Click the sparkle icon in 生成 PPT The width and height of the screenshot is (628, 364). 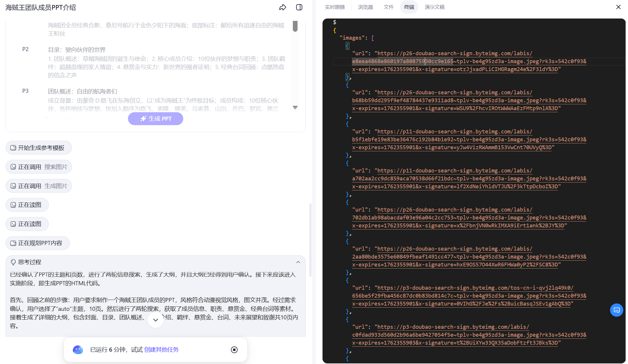pyautogui.click(x=143, y=119)
